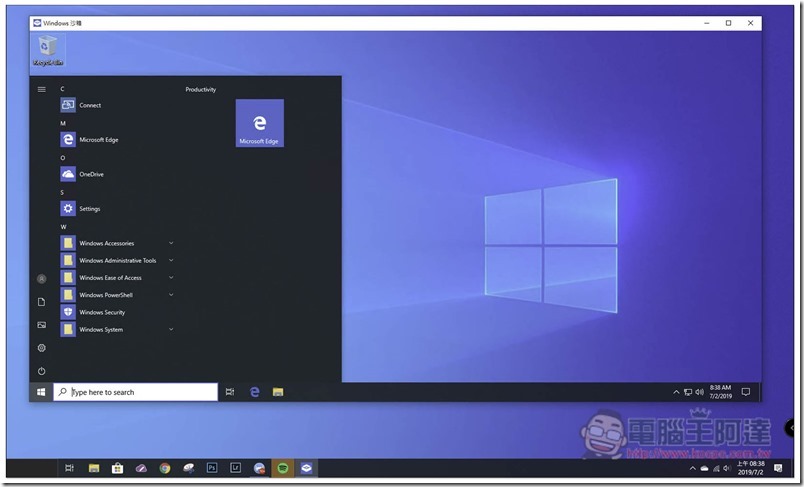The image size is (804, 487).
Task: Click the Windows Sandbox icon on host taskbar
Action: click(306, 468)
